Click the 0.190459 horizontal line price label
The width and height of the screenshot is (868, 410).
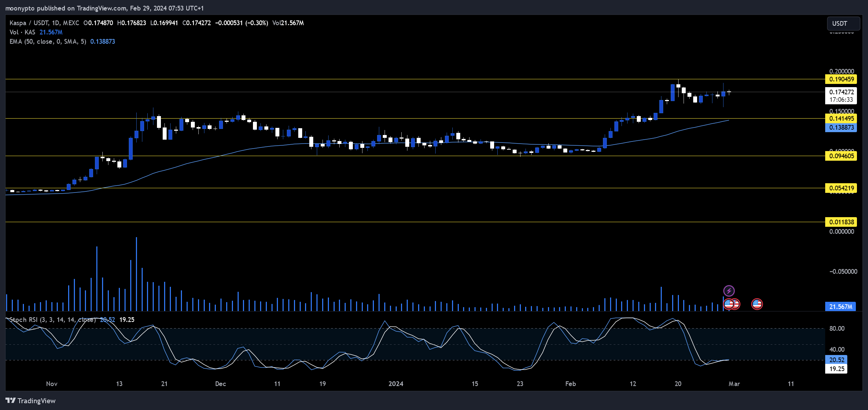click(x=841, y=79)
